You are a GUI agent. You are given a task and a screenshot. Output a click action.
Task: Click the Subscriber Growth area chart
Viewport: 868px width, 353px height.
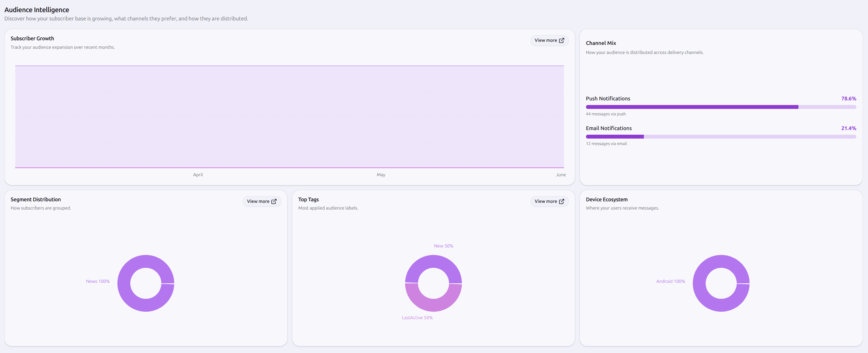[290, 117]
